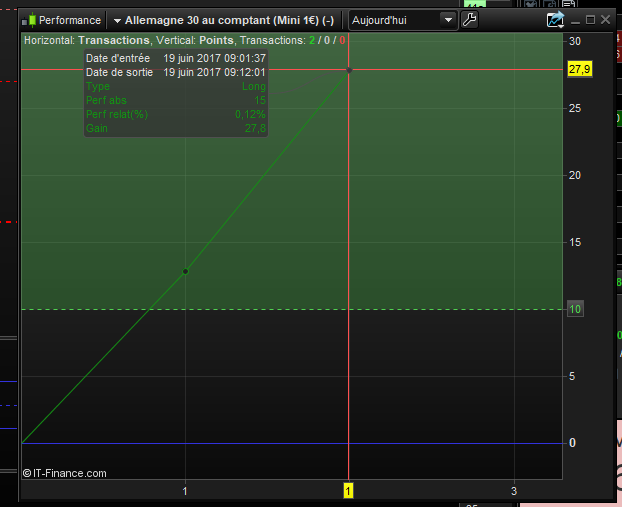The width and height of the screenshot is (622, 507).
Task: Click the Performance candlestick icon
Action: click(29, 20)
